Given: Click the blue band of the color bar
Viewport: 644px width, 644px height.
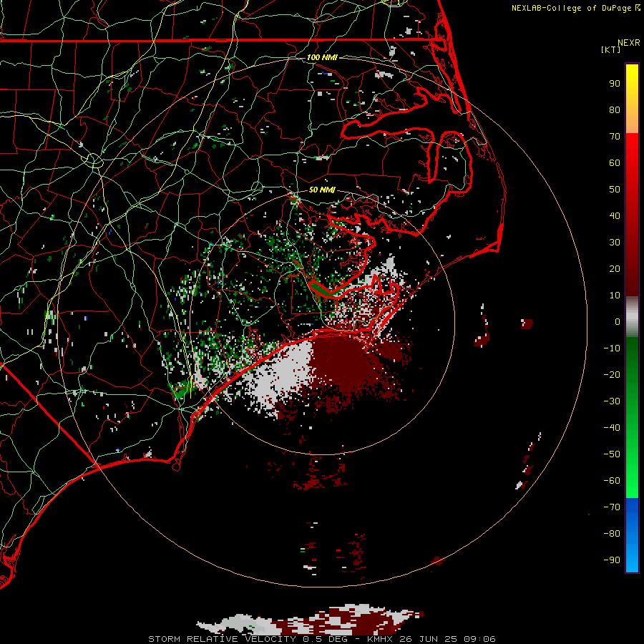Looking at the screenshot, I should [632, 535].
